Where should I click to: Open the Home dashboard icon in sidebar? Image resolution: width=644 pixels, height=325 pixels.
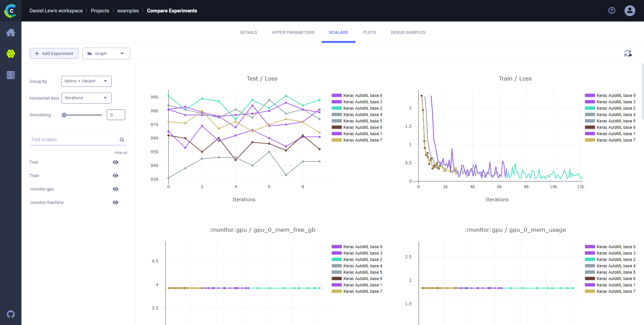click(x=11, y=33)
